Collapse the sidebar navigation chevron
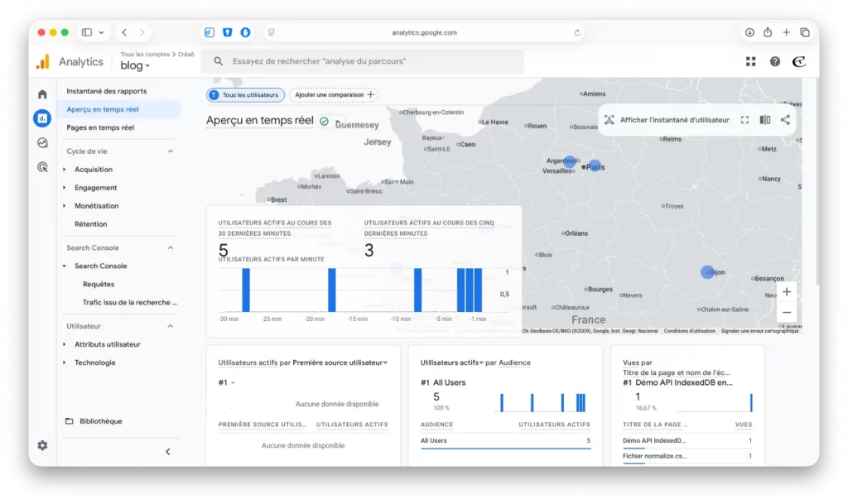The width and height of the screenshot is (848, 504). pos(168,451)
